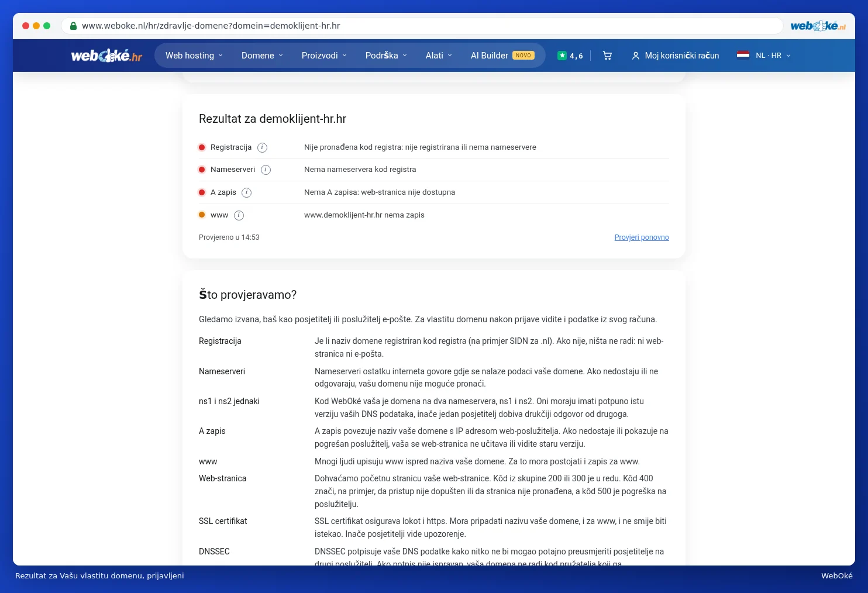
Task: Click orange status dot for www
Action: coord(202,215)
